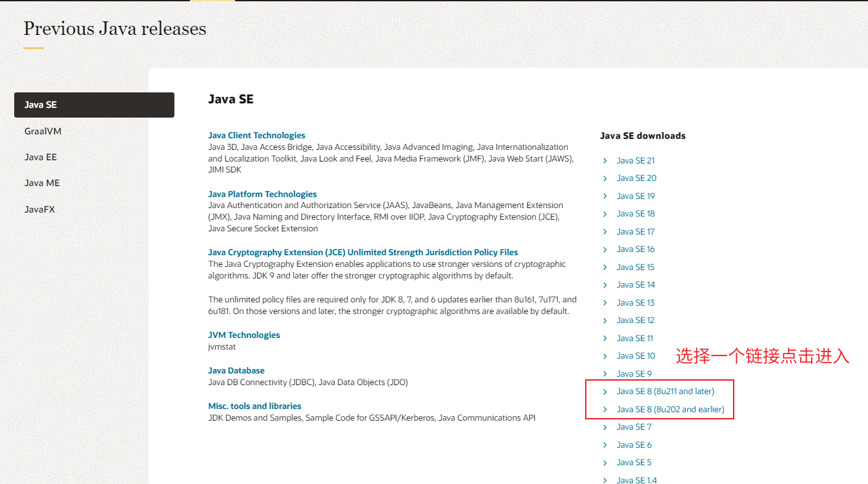Switch to the GraalVM sidebar tab
Viewport: 868px width, 484px height.
coord(43,131)
